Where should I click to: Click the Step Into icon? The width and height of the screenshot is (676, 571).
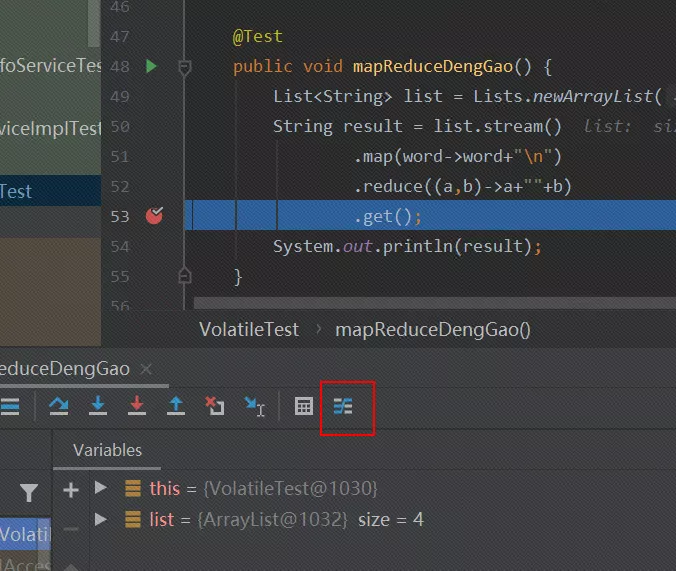(x=98, y=406)
